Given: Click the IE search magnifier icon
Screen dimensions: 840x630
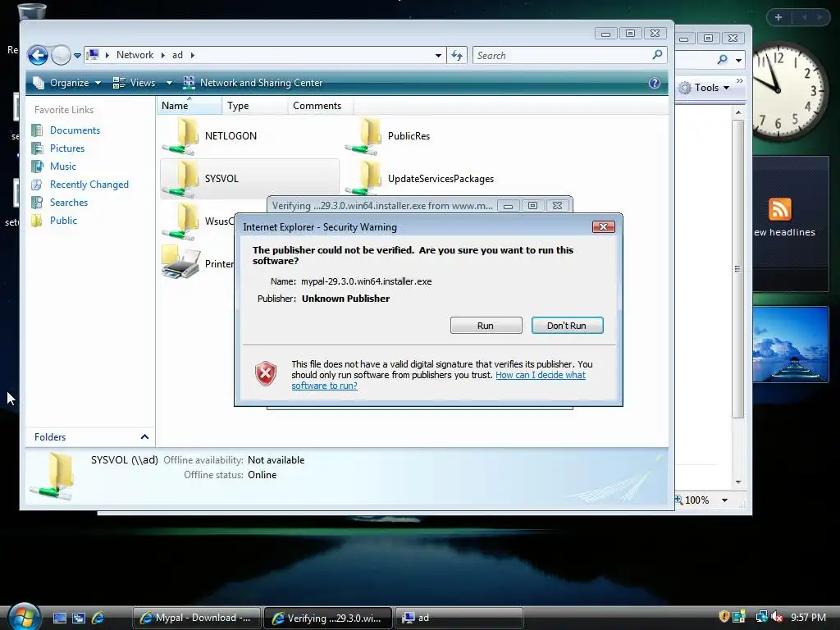Looking at the screenshot, I should 722,59.
